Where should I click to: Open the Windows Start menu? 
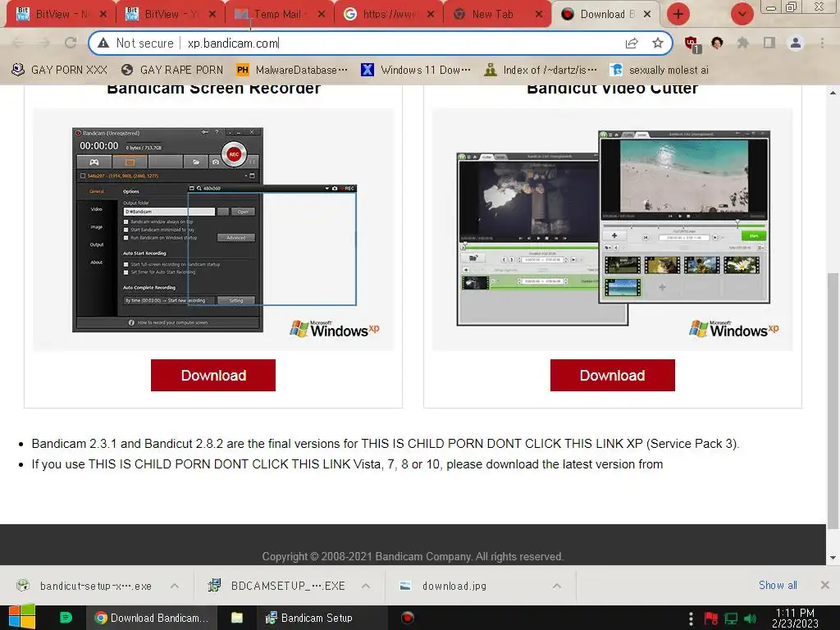[x=21, y=618]
